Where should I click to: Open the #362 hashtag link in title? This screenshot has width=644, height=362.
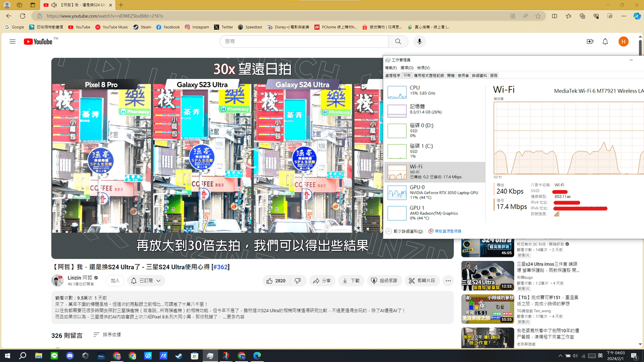[221, 267]
